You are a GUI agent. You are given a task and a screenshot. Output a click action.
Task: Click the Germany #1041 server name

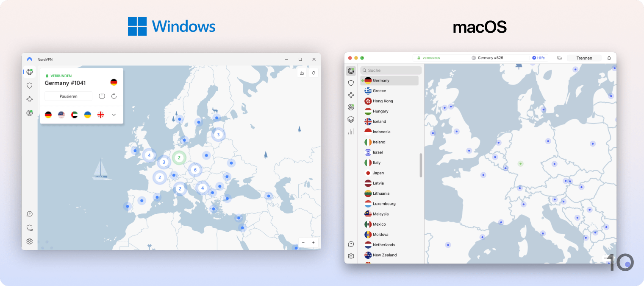[x=65, y=83]
